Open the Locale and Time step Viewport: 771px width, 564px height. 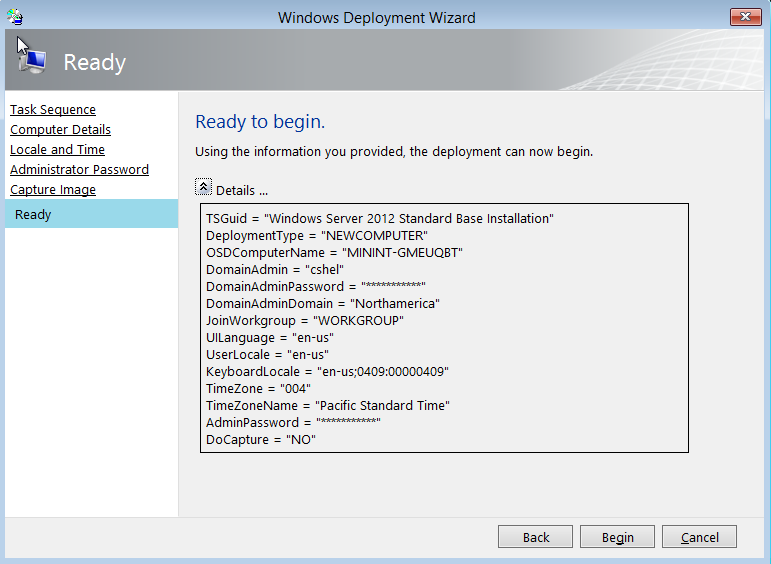point(58,149)
